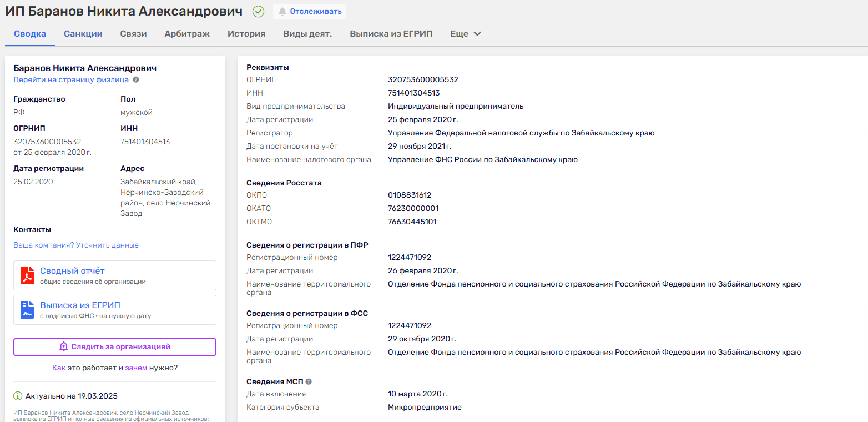868x422 pixels.
Task: Expand the Еще dropdown menu
Action: tap(466, 34)
